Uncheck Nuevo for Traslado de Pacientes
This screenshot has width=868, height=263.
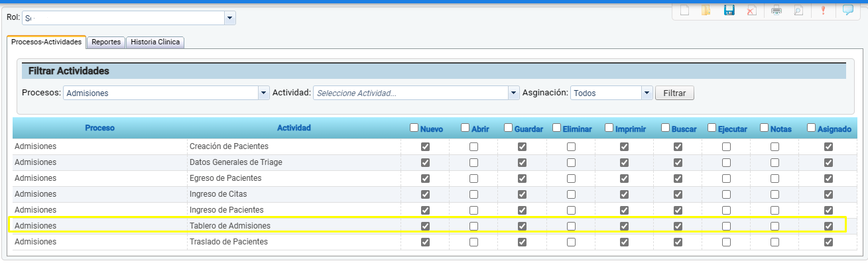tap(426, 242)
